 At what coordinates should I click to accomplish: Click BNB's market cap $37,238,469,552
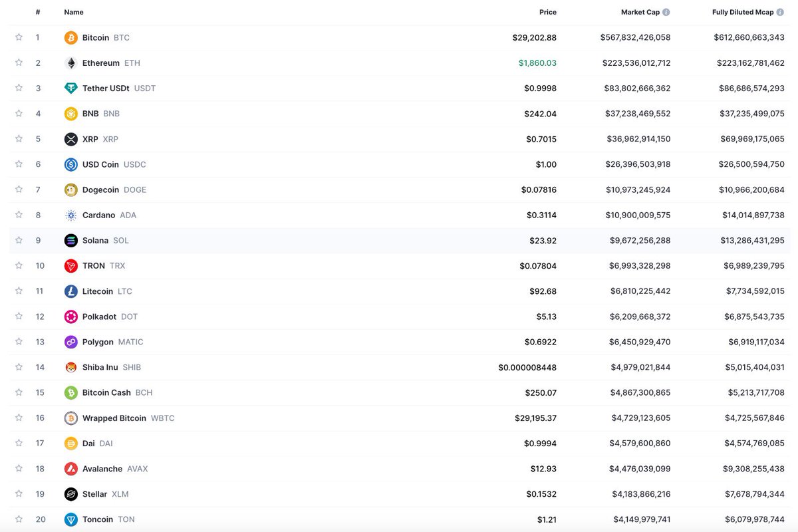(638, 114)
